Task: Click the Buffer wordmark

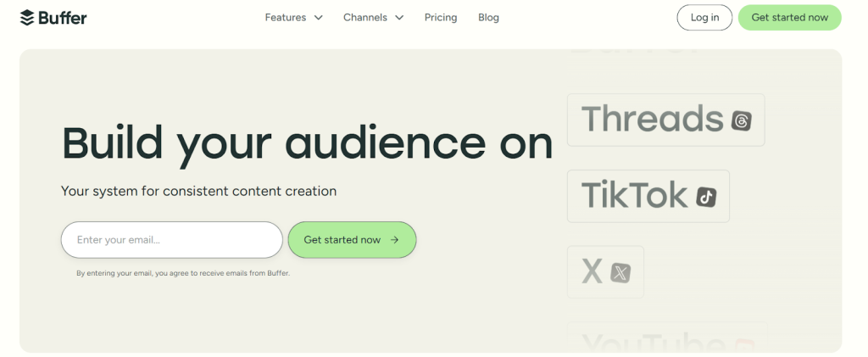Action: [63, 19]
